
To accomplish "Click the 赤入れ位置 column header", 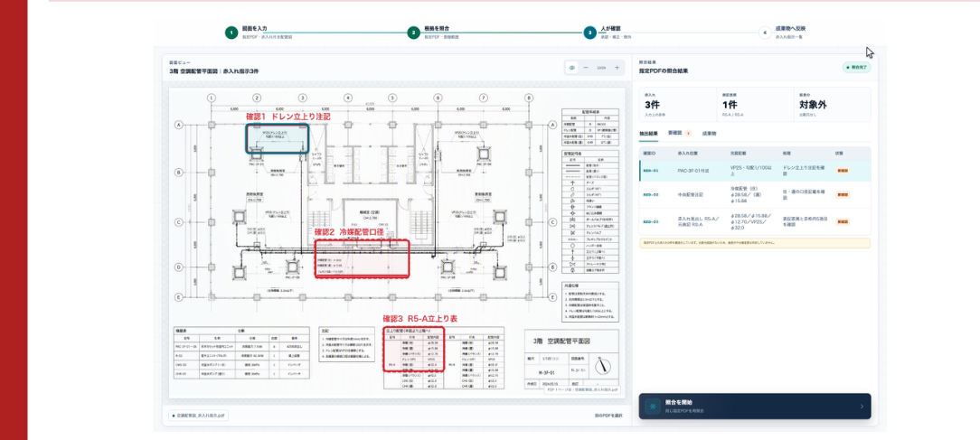I will 687,153.
